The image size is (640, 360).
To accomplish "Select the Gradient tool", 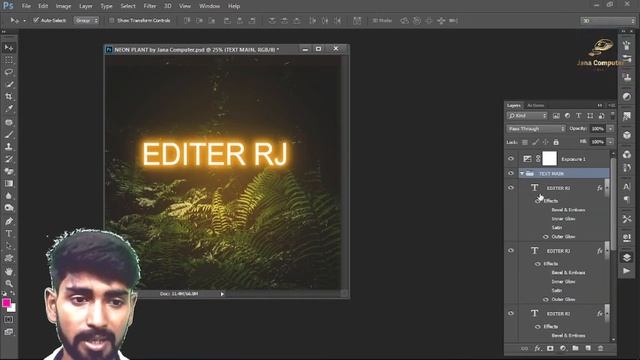I will pyautogui.click(x=9, y=183).
